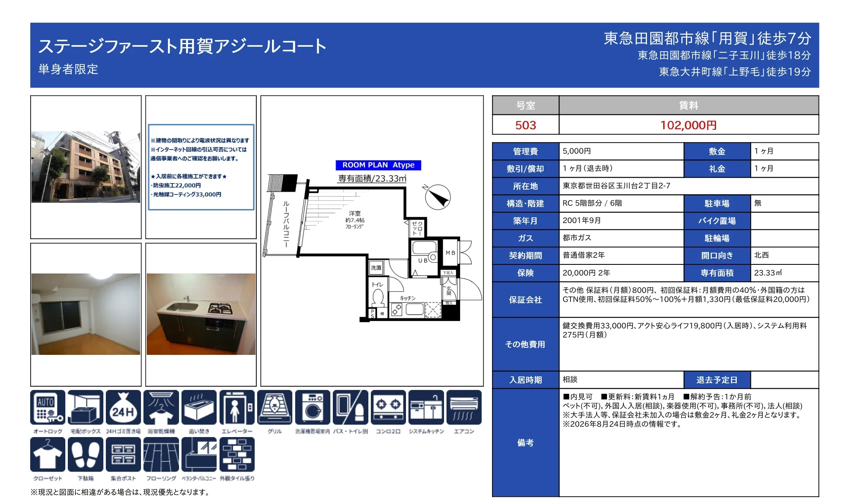850x504 pixels.
Task: Select the room number 503 cell
Action: [525, 125]
